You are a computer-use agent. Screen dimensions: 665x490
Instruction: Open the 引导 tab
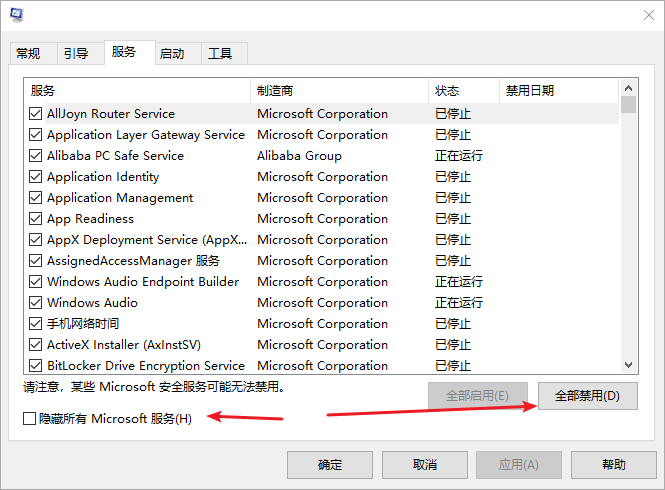[x=76, y=54]
